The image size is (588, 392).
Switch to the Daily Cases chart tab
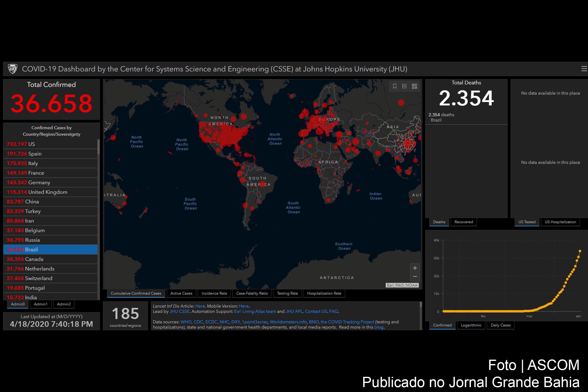click(x=501, y=325)
